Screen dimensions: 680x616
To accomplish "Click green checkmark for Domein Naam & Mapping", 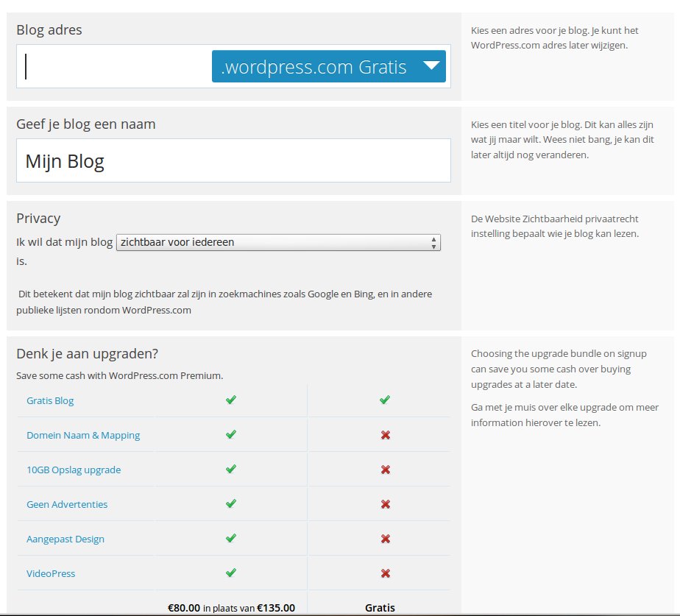I will (x=231, y=434).
